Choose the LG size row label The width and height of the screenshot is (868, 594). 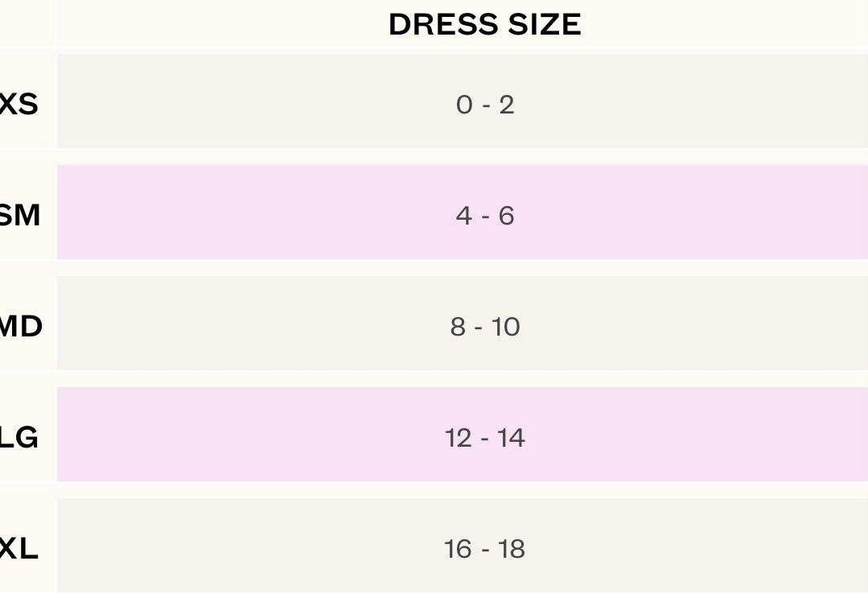[x=19, y=438]
